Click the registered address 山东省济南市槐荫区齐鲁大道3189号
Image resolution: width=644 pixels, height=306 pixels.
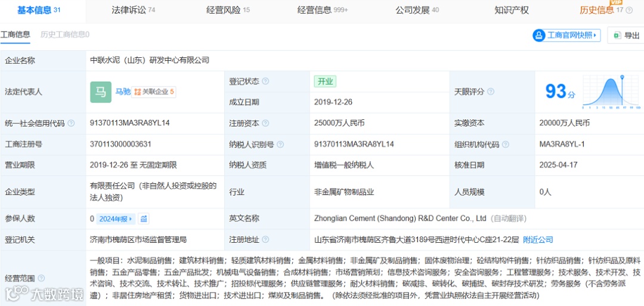[x=417, y=239]
